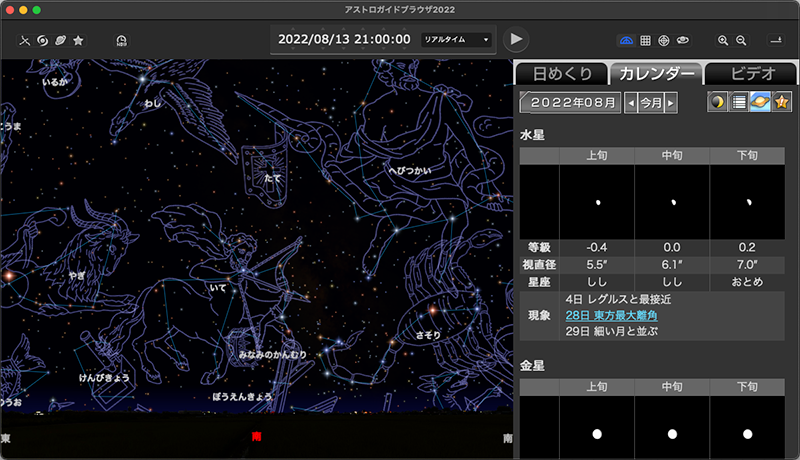The height and width of the screenshot is (460, 800).
Task: Switch to the ビデオ tab
Action: pos(752,74)
